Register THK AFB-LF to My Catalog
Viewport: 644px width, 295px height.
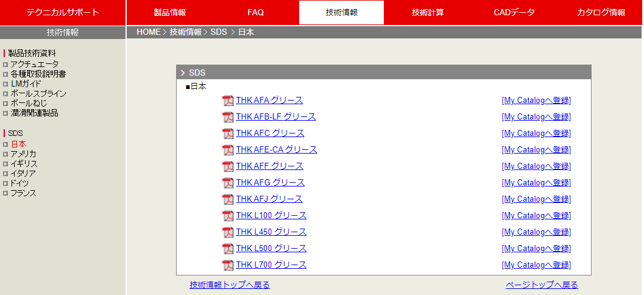click(536, 116)
